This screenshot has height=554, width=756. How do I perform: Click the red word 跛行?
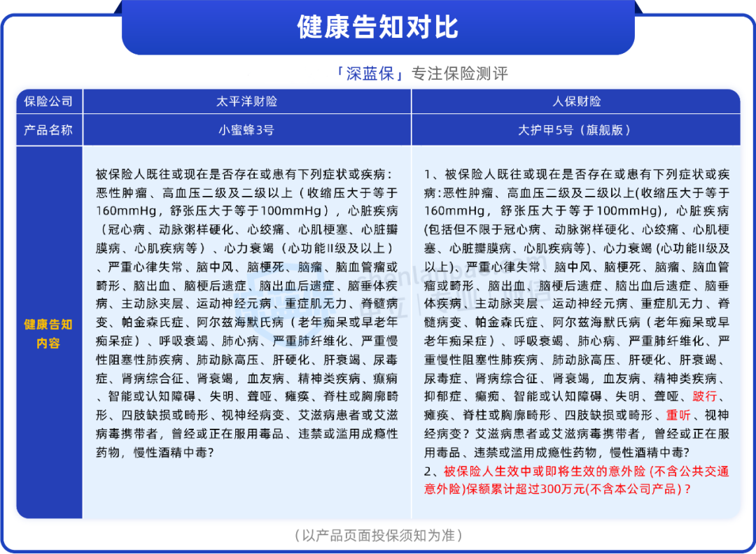704,397
